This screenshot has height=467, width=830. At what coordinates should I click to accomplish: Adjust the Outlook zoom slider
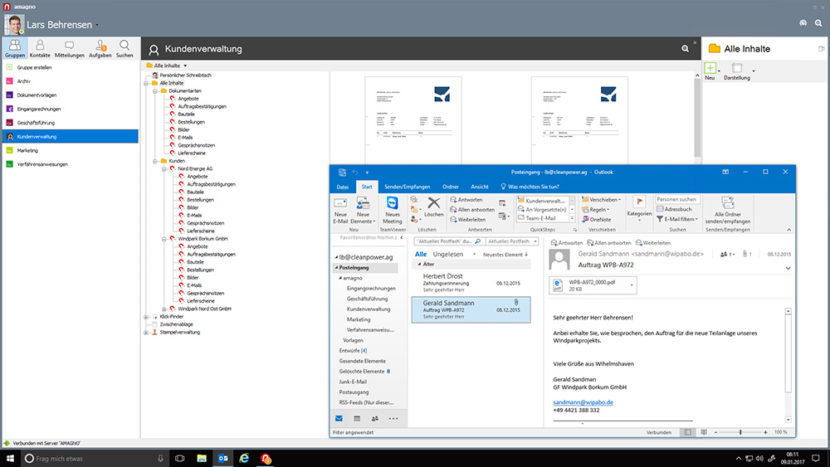(x=740, y=433)
